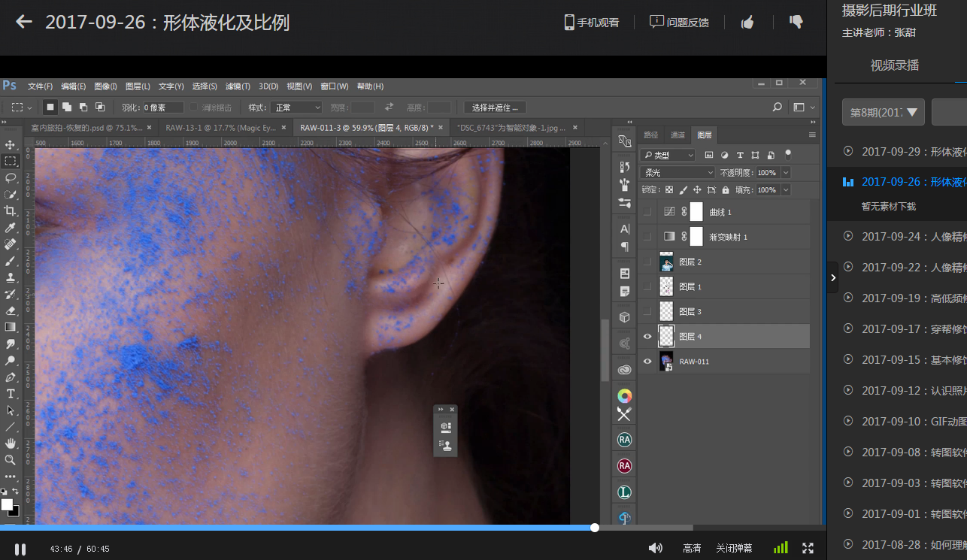Select the Clone Stamp tool
Viewport: 967px width, 560px height.
pos(11,277)
